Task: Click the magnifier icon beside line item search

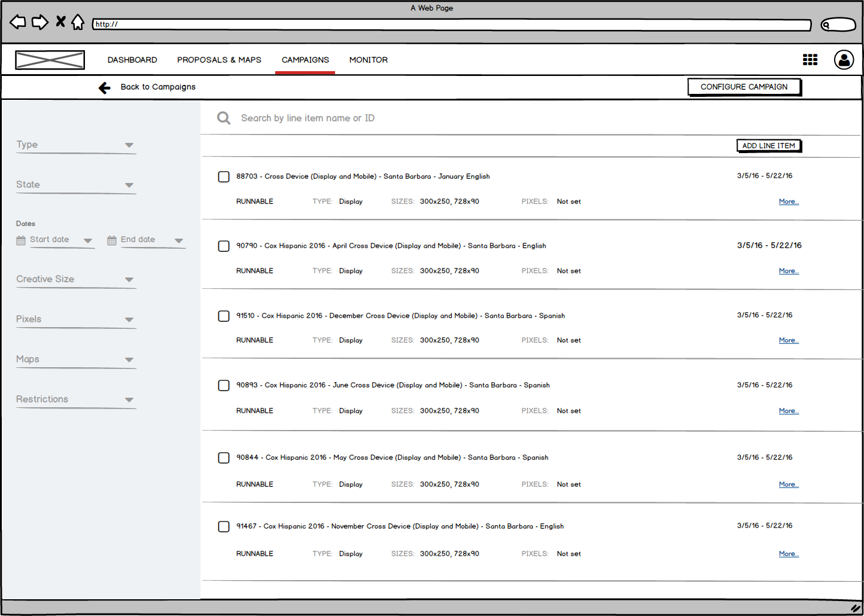Action: (x=224, y=118)
